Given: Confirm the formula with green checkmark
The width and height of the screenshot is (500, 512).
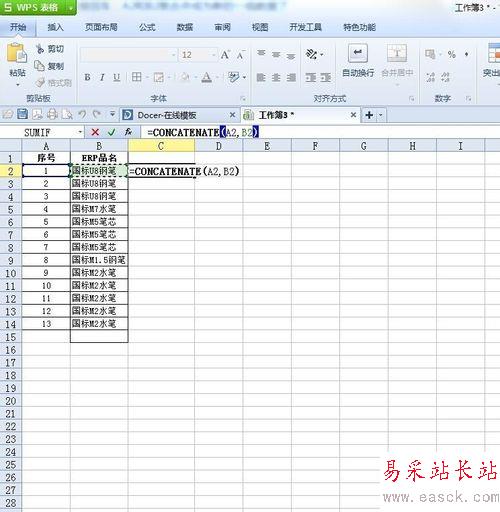Looking at the screenshot, I should (x=111, y=132).
